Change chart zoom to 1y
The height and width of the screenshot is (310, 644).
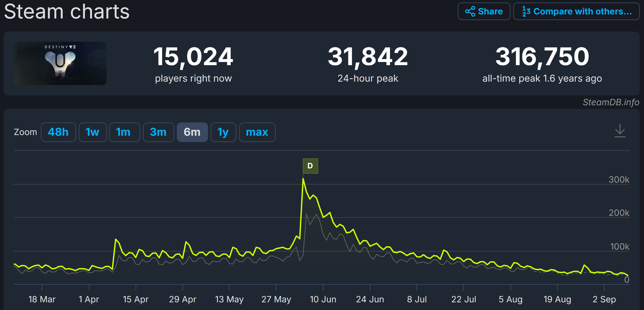click(223, 132)
